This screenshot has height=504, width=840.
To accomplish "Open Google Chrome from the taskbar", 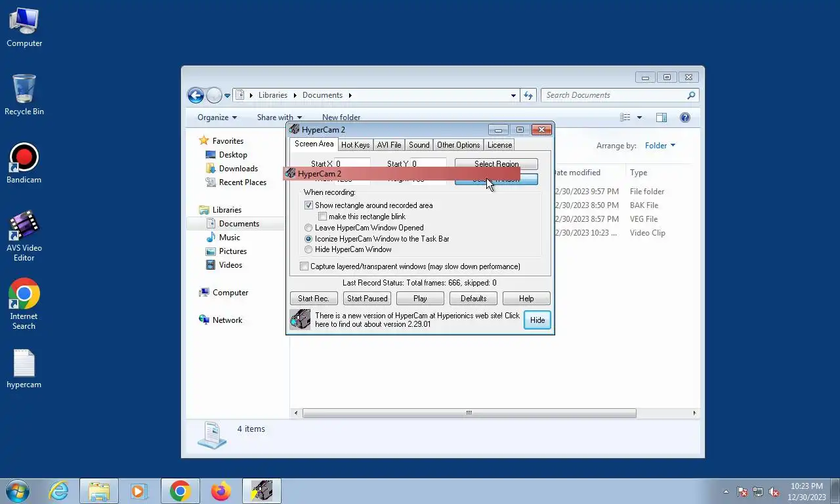I will (180, 491).
